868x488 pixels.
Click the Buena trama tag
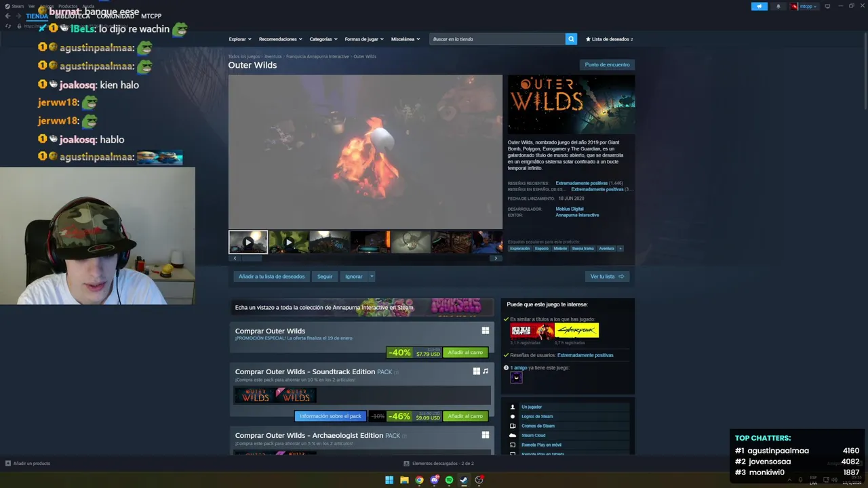pos(583,249)
